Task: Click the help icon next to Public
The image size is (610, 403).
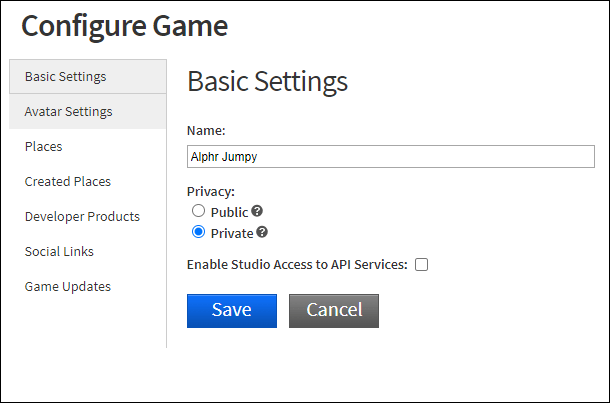Action: coord(257,211)
